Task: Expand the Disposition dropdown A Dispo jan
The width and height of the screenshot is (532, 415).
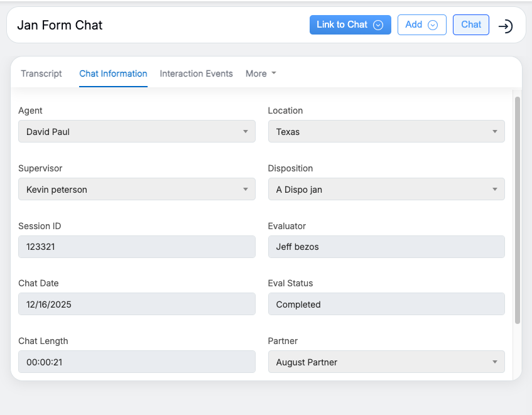Action: (x=386, y=190)
